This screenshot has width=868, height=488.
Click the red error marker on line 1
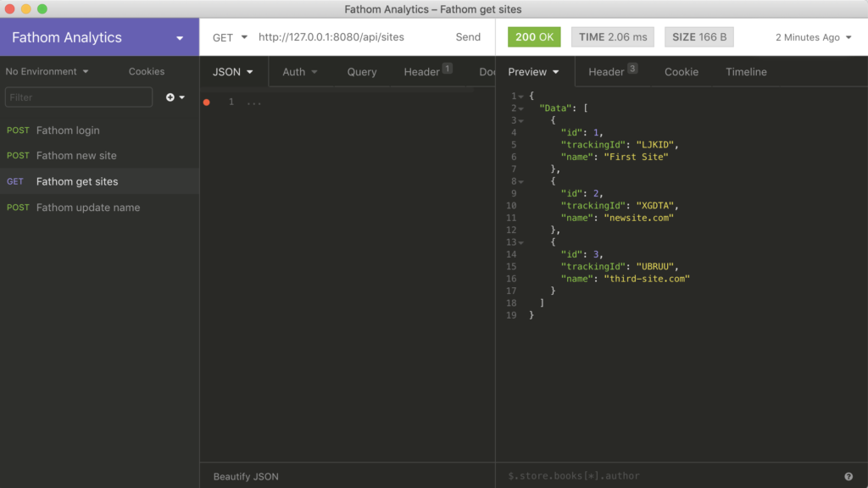(x=207, y=103)
